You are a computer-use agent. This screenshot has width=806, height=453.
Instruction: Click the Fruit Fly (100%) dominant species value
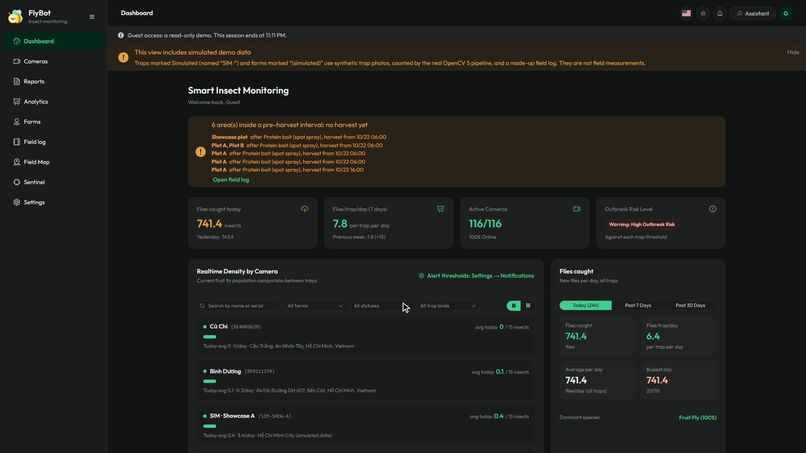(698, 418)
